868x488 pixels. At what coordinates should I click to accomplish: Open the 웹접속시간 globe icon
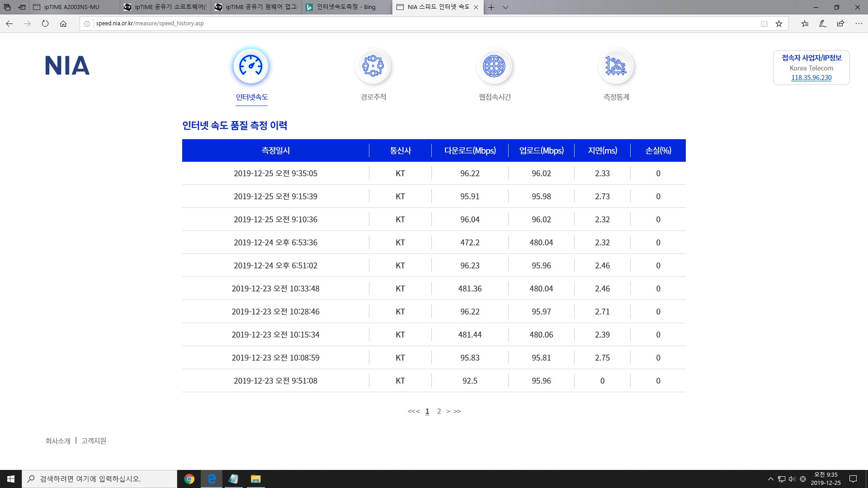[x=494, y=66]
